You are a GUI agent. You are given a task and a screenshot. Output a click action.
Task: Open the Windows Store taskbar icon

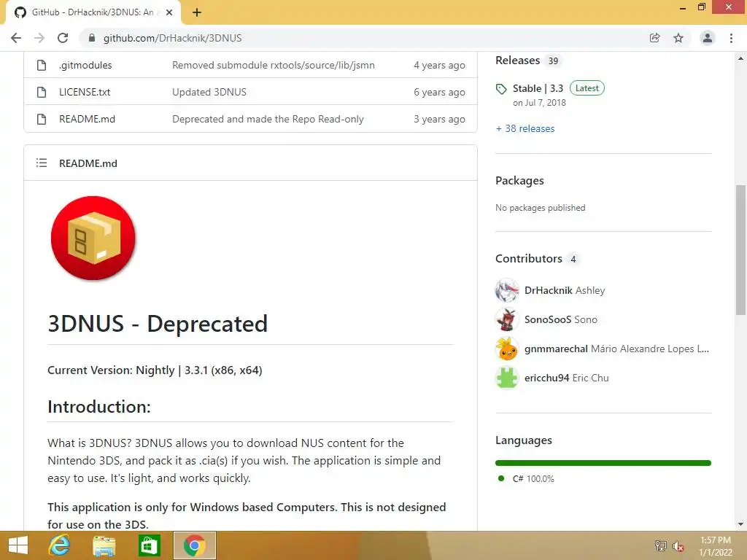(x=149, y=545)
